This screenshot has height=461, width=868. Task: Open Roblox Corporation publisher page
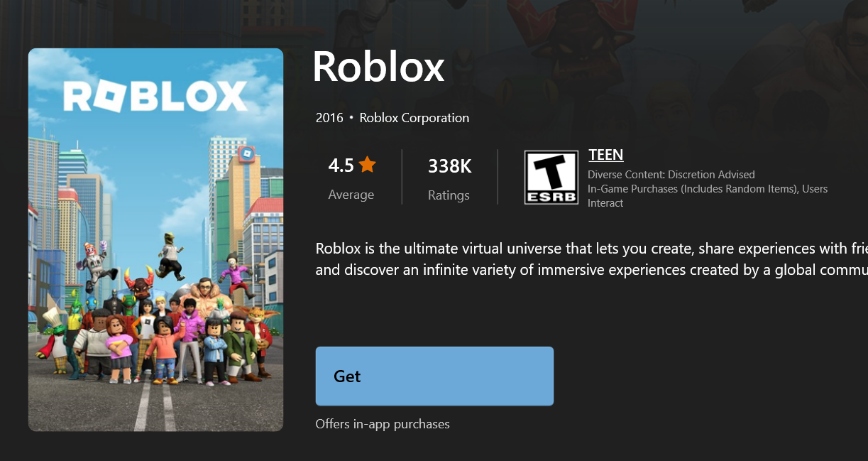pos(414,117)
